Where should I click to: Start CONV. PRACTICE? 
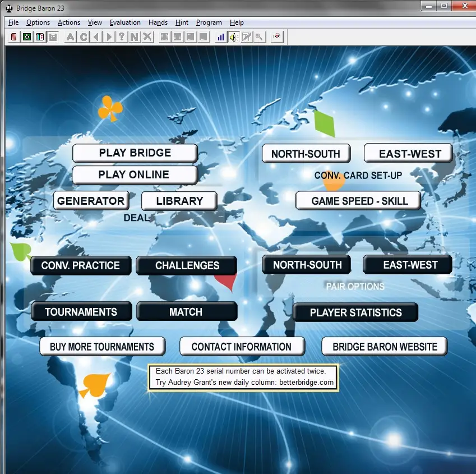point(81,266)
